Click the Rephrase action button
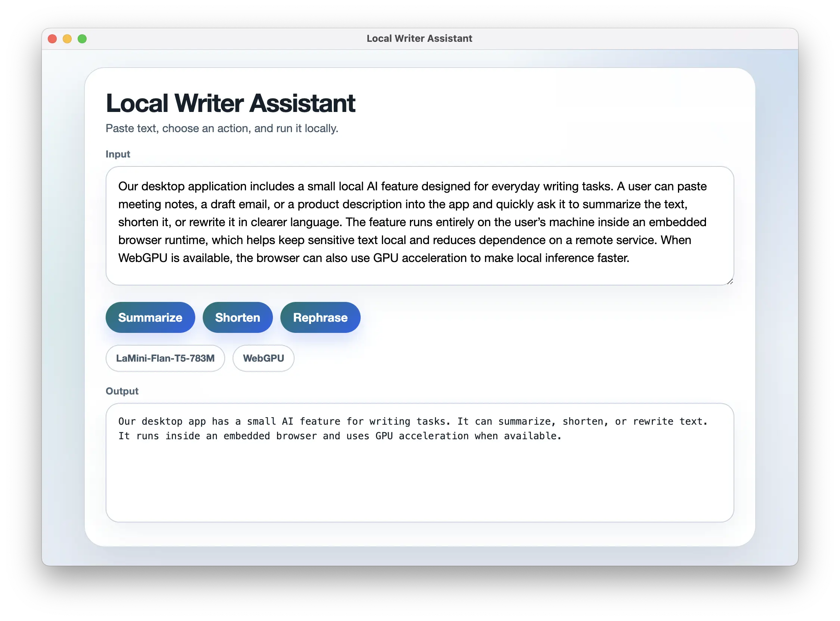Viewport: 840px width, 621px height. [320, 317]
